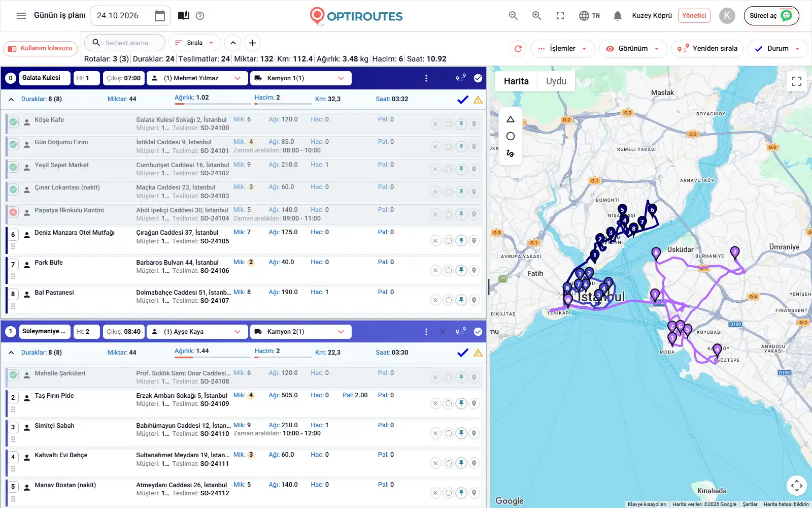The height and width of the screenshot is (508, 812).
Task: Toggle completed status of Köşe Kafe stop
Action: (x=13, y=122)
